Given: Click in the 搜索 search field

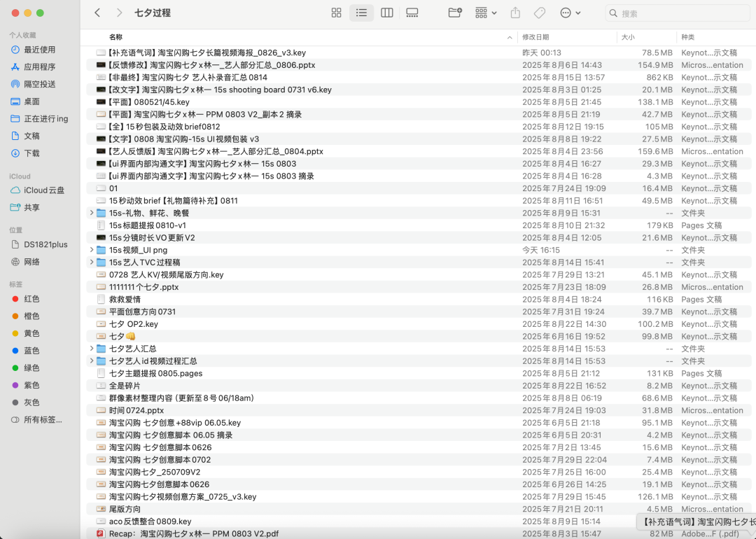Looking at the screenshot, I should (x=678, y=13).
